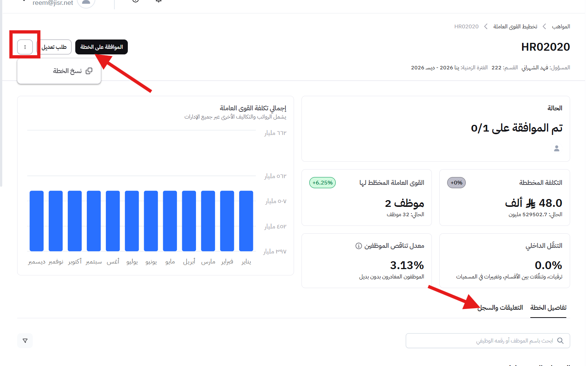Go to المواهب in the breadcrumb
The image size is (588, 366).
[561, 26]
